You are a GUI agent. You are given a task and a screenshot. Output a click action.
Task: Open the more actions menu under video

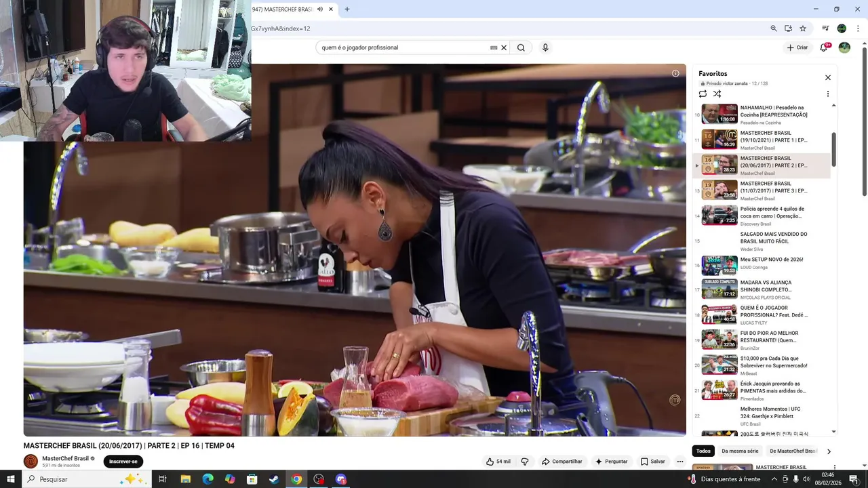click(680, 462)
